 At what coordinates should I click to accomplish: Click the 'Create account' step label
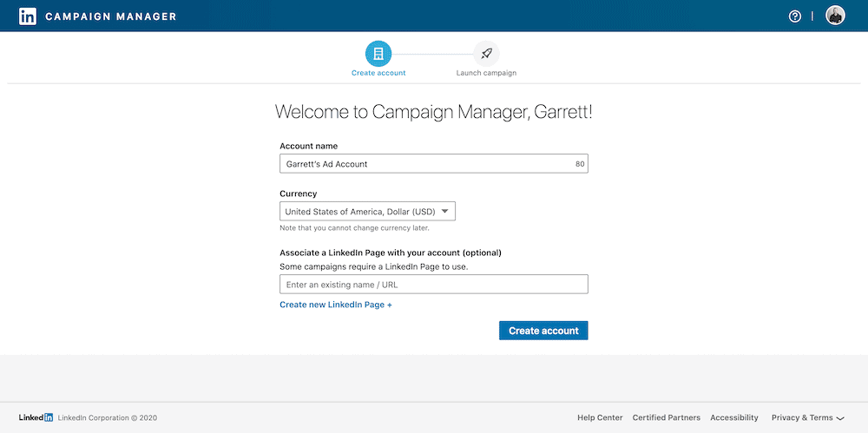click(378, 73)
